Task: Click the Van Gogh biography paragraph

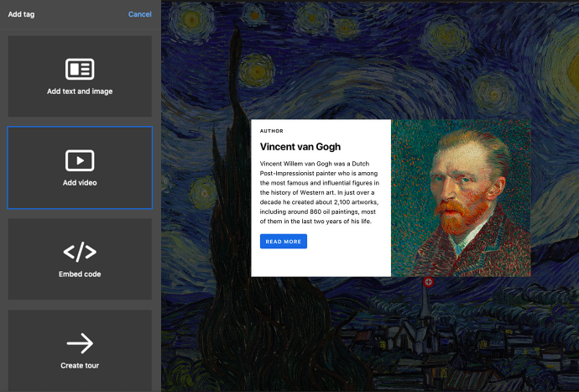Action: tap(320, 192)
